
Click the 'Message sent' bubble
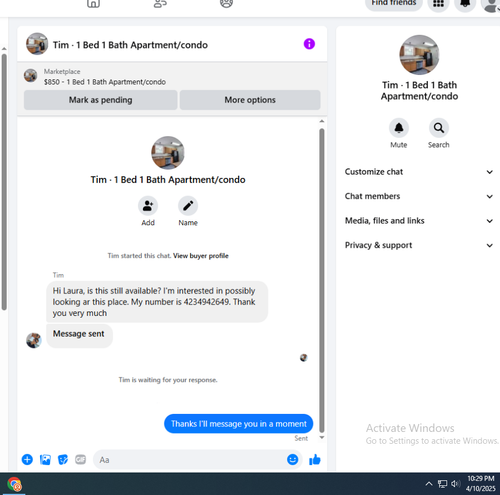tap(79, 336)
